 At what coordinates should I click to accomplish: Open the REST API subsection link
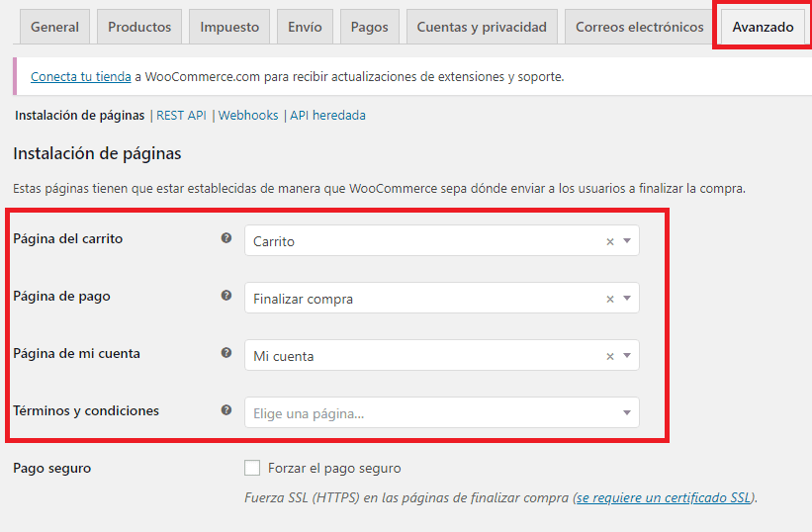(181, 116)
